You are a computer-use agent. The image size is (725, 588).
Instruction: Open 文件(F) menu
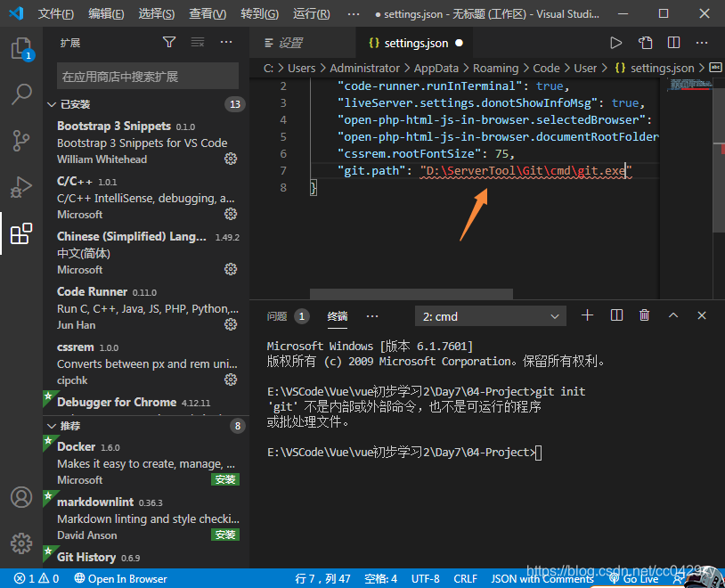[x=55, y=14]
